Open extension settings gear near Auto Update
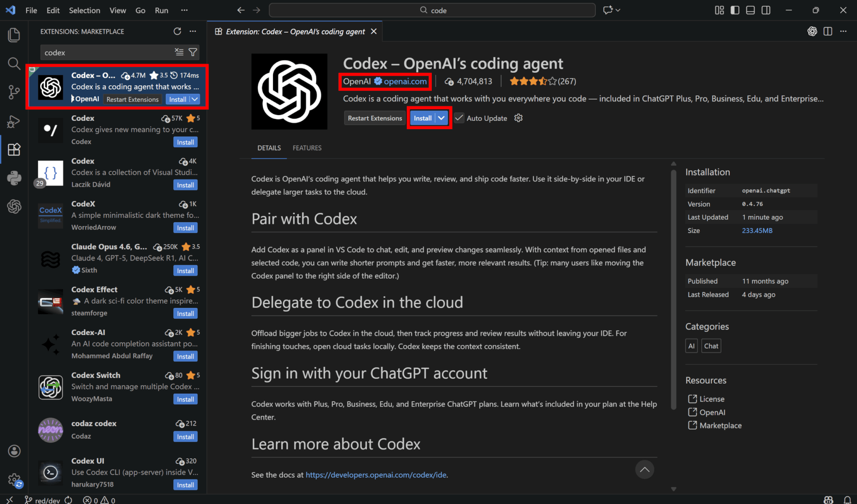This screenshot has height=504, width=857. (518, 118)
